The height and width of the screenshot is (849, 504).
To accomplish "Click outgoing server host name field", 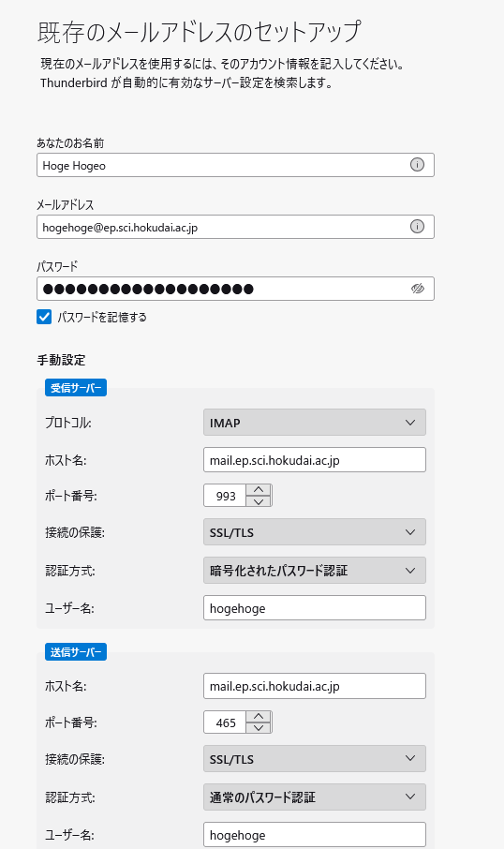I will [315, 686].
